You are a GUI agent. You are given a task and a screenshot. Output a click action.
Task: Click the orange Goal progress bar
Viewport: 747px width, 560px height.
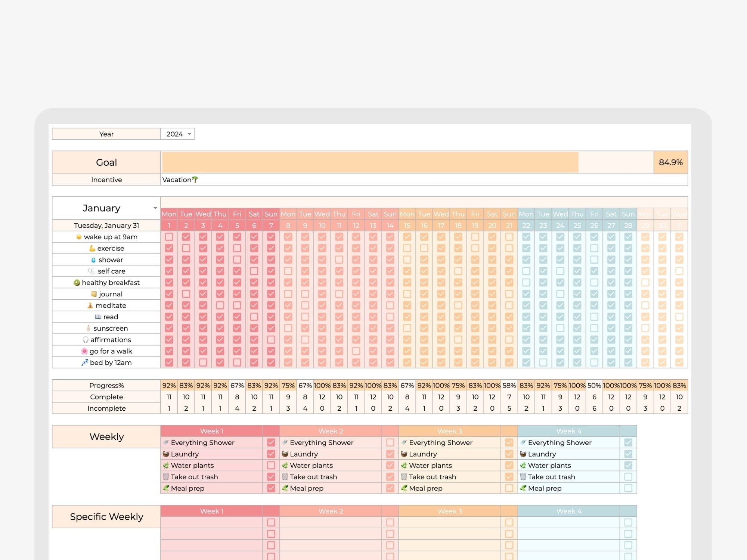click(370, 162)
